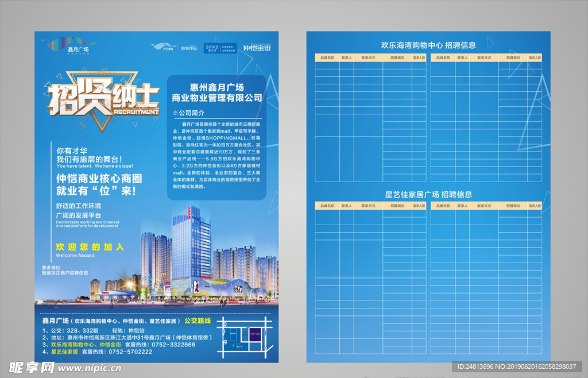Screen dimensions: 588x378
Task: Click the 轻轨:仲恺站 text
Action: (129, 330)
